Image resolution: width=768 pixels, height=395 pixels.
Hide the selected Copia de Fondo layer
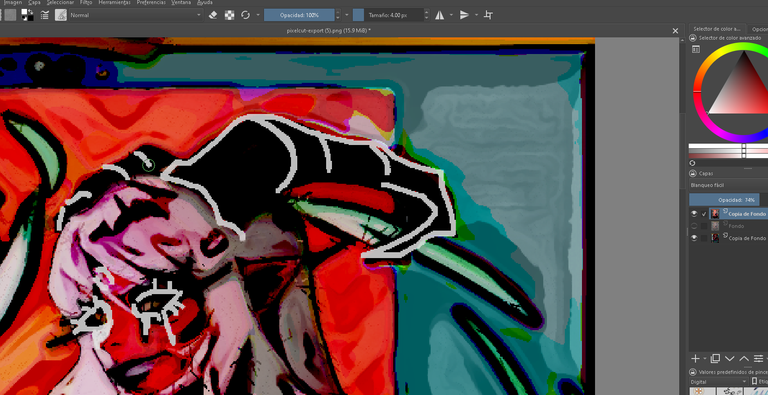tap(694, 214)
